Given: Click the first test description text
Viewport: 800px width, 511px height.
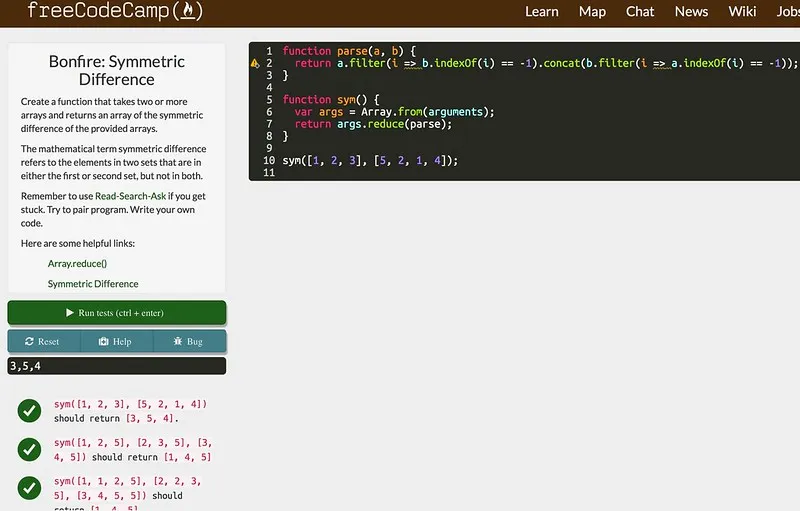Looking at the screenshot, I should click(x=131, y=411).
